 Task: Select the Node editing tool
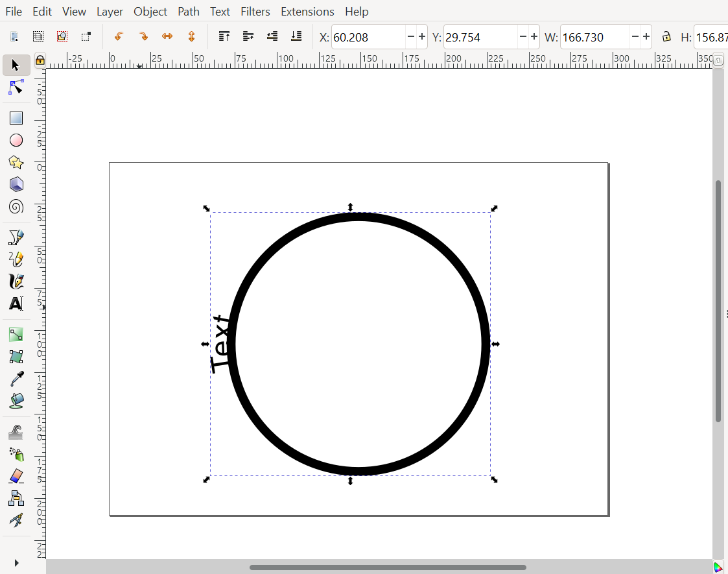tap(16, 87)
